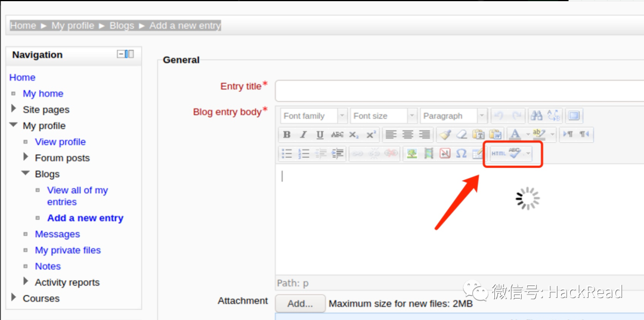Screen dimensions: 644x320
Task: Click the find binoculars icon
Action: click(x=536, y=116)
